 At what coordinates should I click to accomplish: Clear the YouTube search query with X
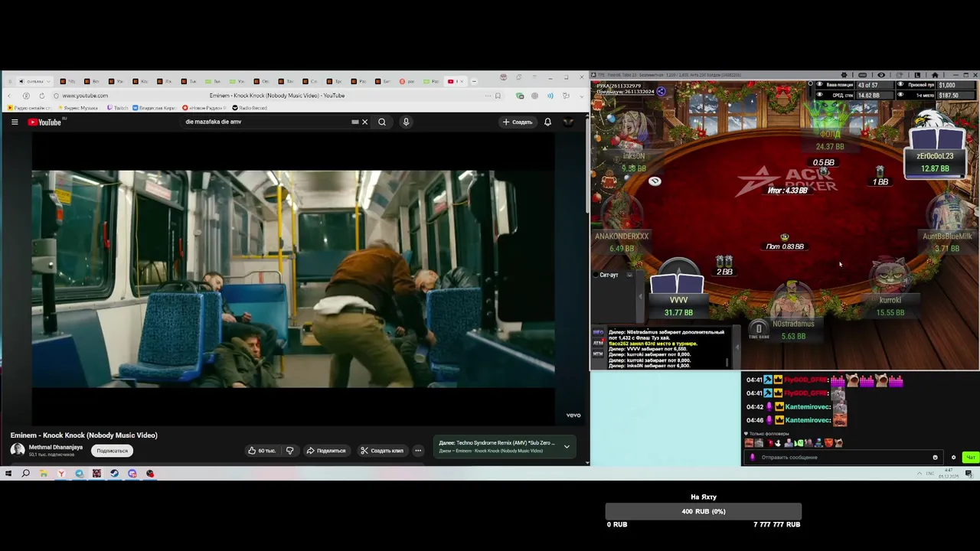pos(365,122)
